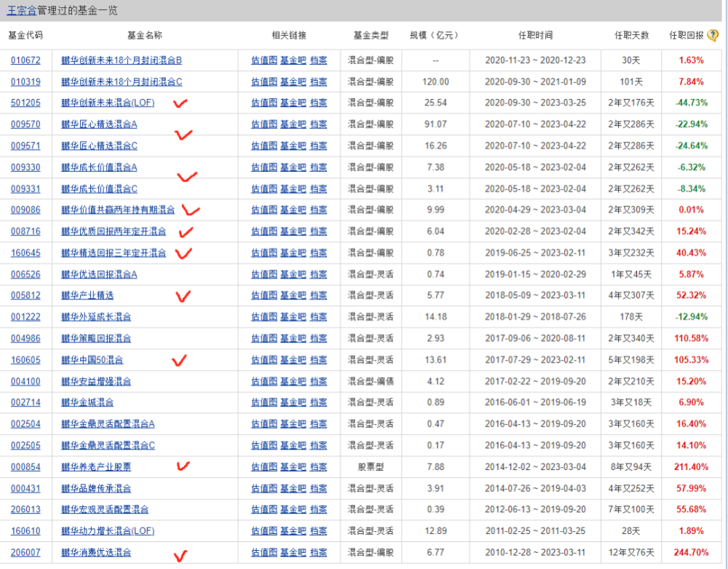
Task: Open fund code 005812
Action: pos(25,295)
